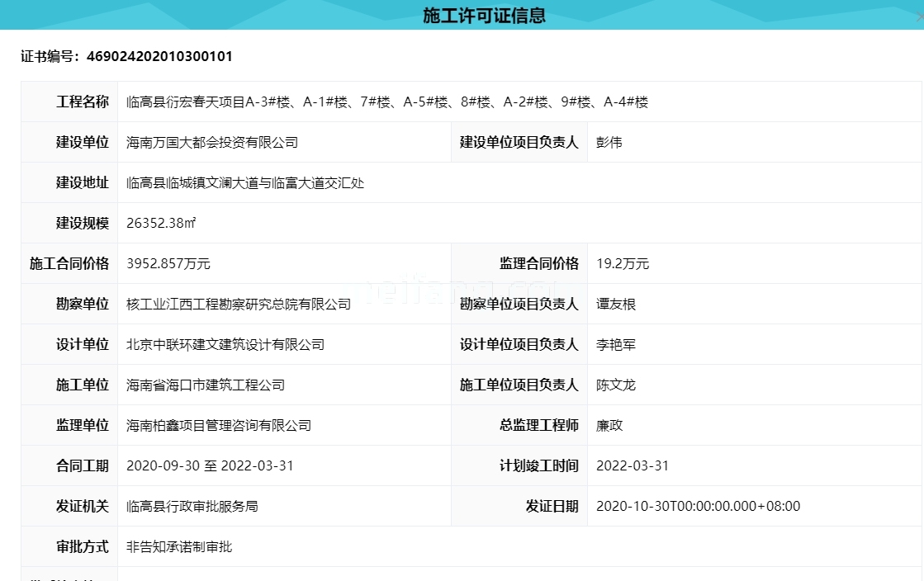Screen dimensions: 924x581
Task: Click the project manager name 彭伟
Action: pos(608,142)
